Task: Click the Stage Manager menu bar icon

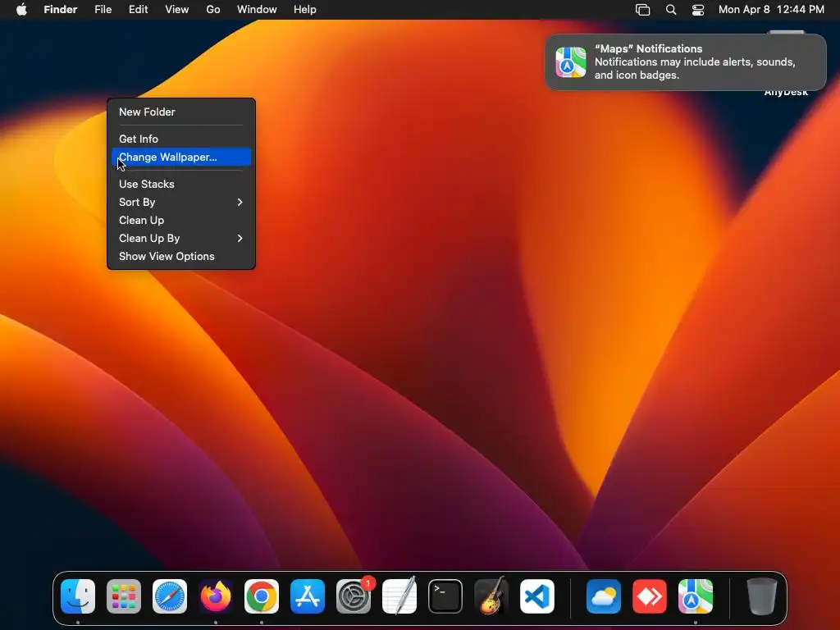Action: 642,10
